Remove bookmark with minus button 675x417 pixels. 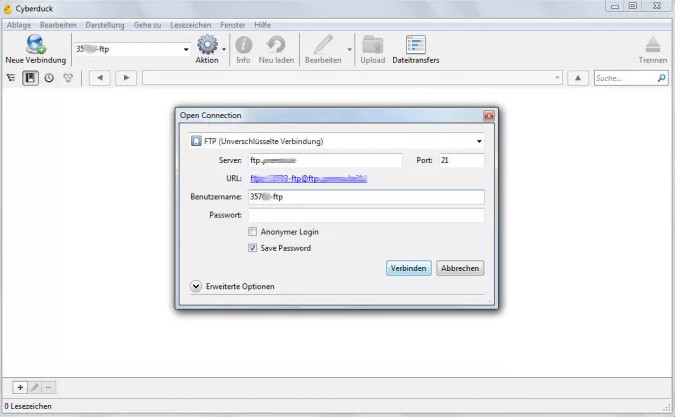[49, 387]
